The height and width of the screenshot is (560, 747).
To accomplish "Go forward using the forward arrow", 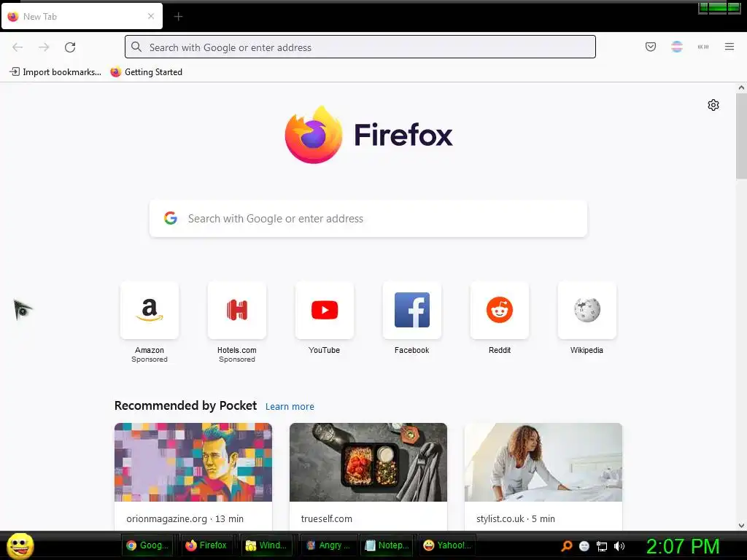I will point(44,47).
